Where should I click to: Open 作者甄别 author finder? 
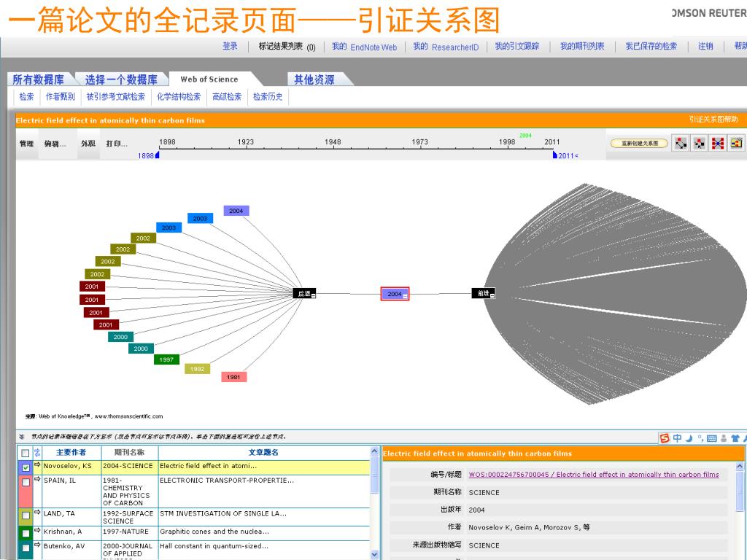(61, 97)
